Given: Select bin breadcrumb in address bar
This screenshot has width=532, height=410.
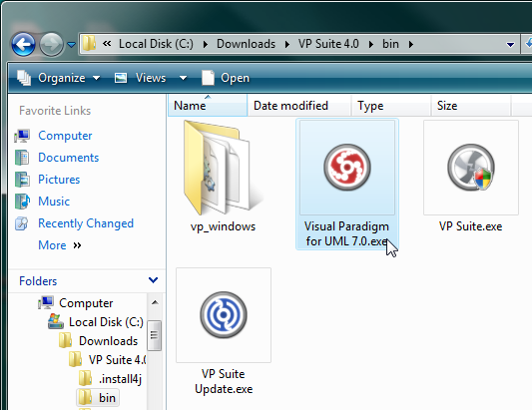Looking at the screenshot, I should pos(390,44).
